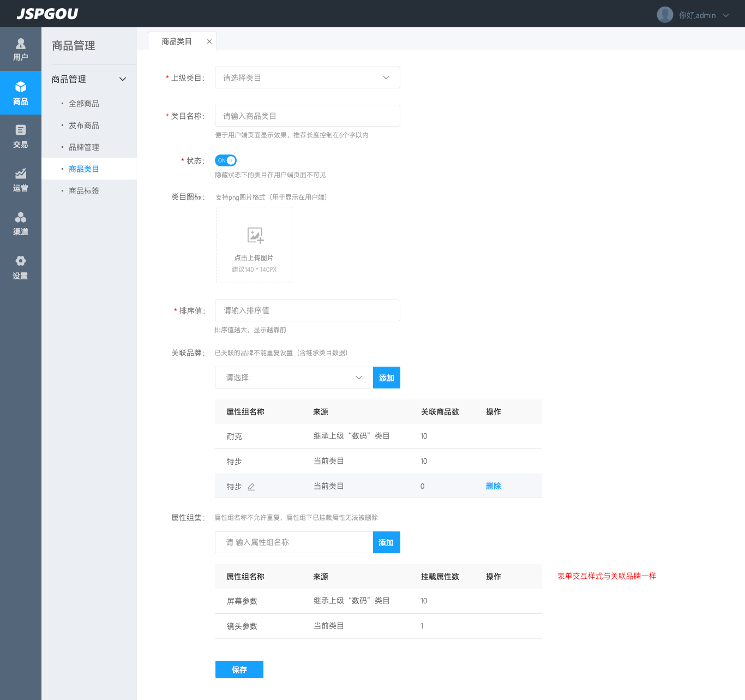Image resolution: width=745 pixels, height=700 pixels.
Task: Click the 保存 button
Action: [239, 669]
